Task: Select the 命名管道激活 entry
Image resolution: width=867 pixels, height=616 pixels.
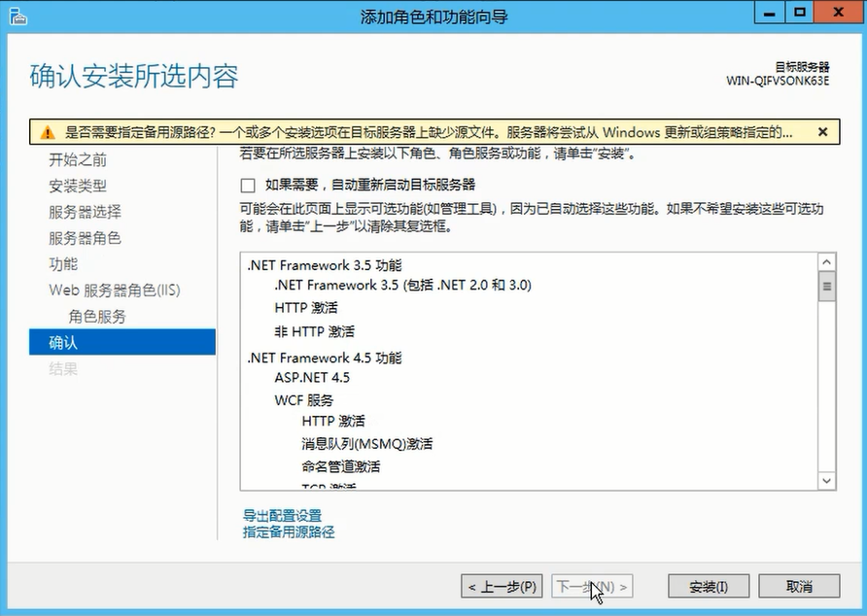Action: [340, 466]
